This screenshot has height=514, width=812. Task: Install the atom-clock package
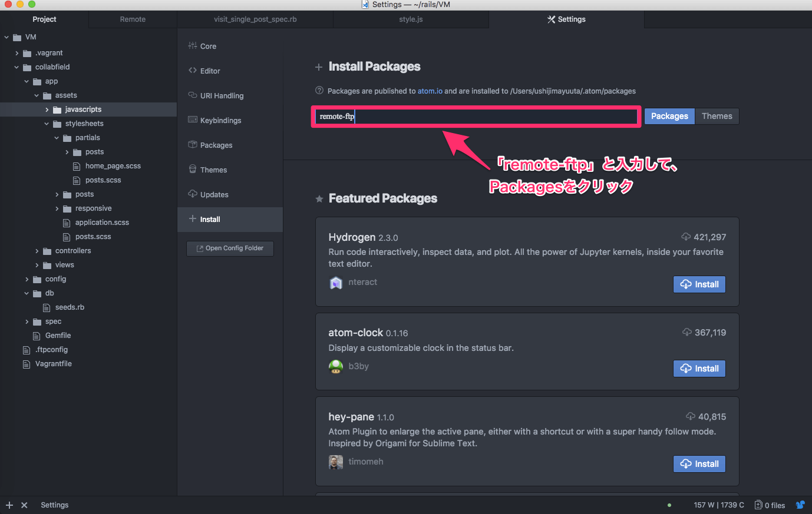click(x=699, y=369)
